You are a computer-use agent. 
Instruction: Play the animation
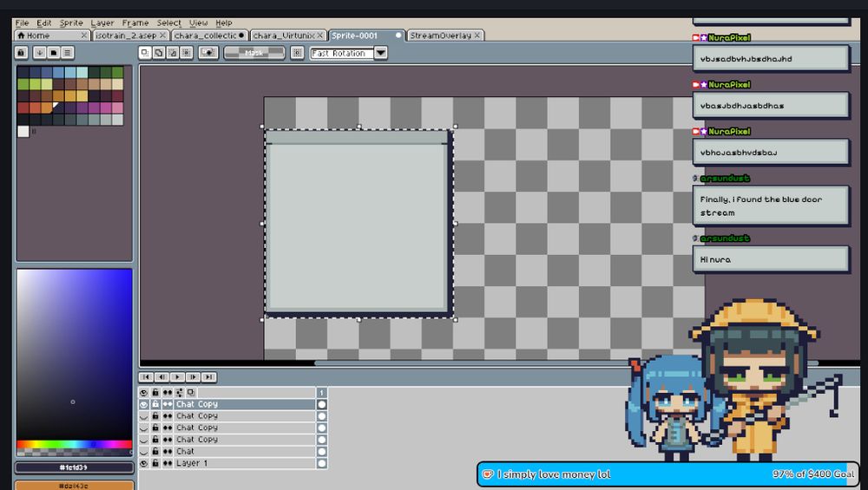point(177,377)
